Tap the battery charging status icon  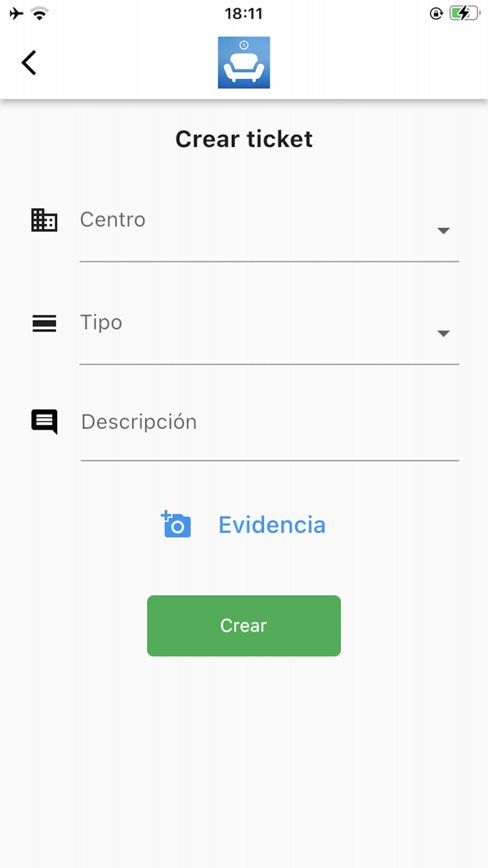tap(463, 13)
